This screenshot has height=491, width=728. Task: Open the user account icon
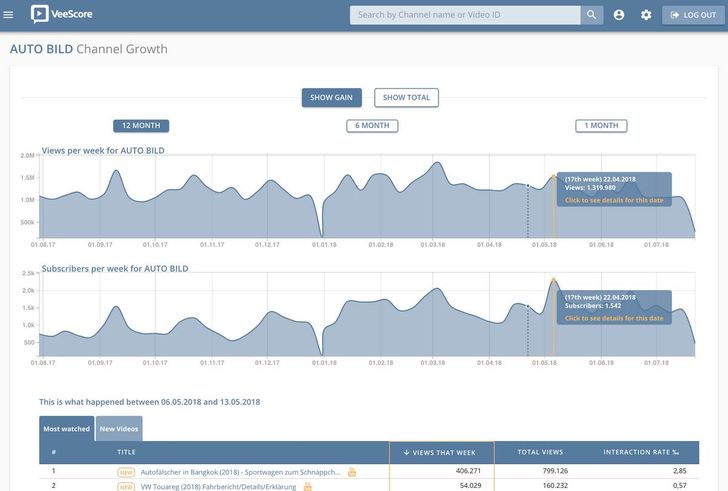619,15
